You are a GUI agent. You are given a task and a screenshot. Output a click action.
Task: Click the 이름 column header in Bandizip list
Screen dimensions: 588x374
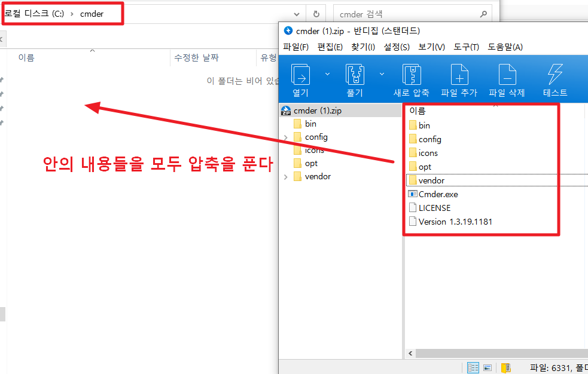[418, 111]
